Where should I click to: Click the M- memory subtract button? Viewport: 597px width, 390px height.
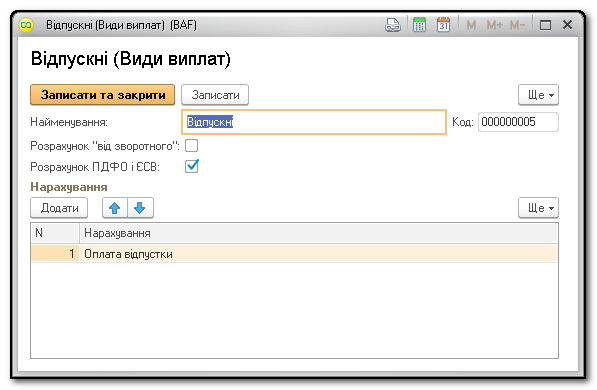(x=517, y=26)
